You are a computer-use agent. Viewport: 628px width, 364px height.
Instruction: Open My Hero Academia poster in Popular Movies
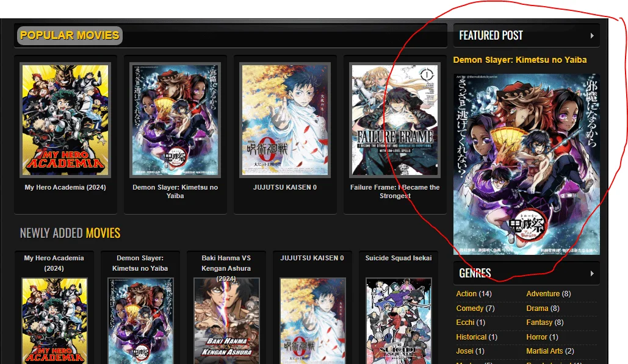[65, 120]
